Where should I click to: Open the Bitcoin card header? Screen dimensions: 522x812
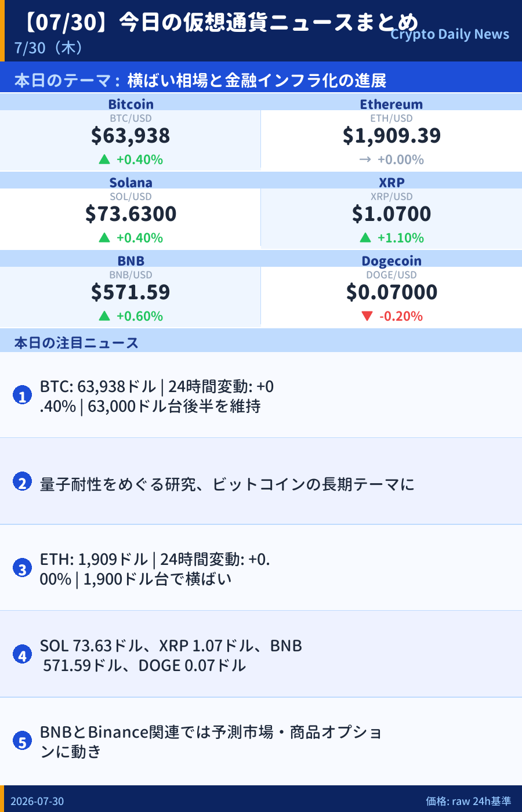pos(130,103)
